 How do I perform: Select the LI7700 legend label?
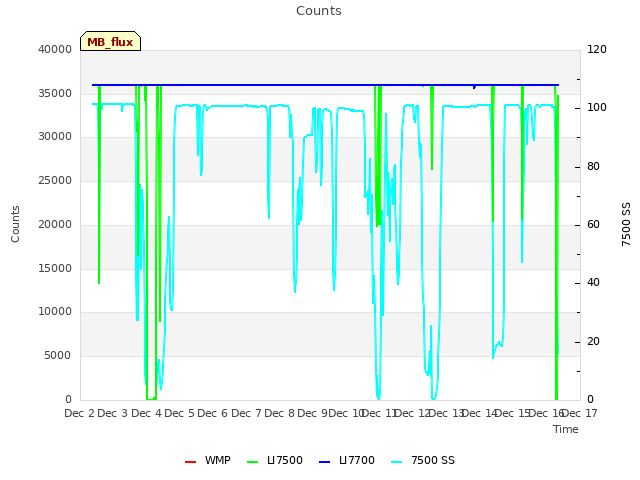pyautogui.click(x=357, y=460)
